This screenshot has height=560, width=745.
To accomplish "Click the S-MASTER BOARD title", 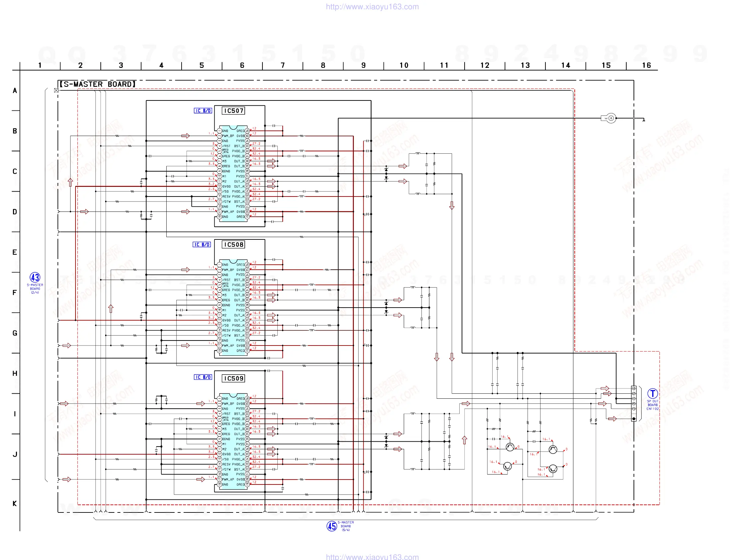I will 98,84.
